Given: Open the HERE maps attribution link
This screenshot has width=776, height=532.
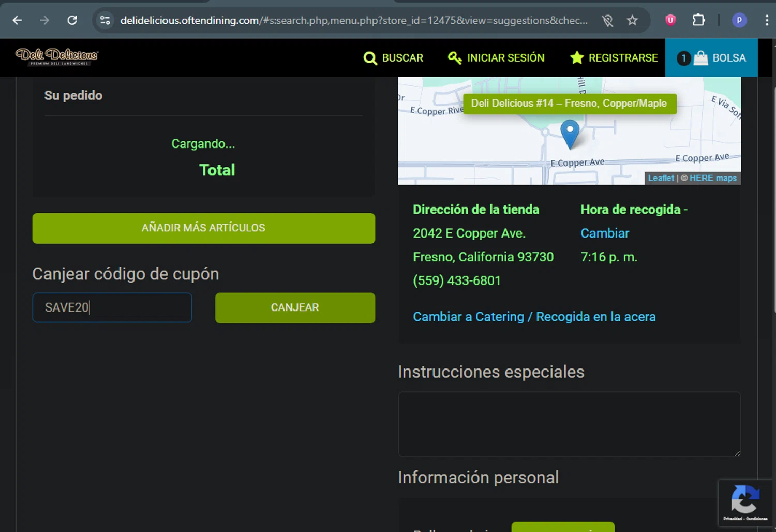Looking at the screenshot, I should coord(713,178).
